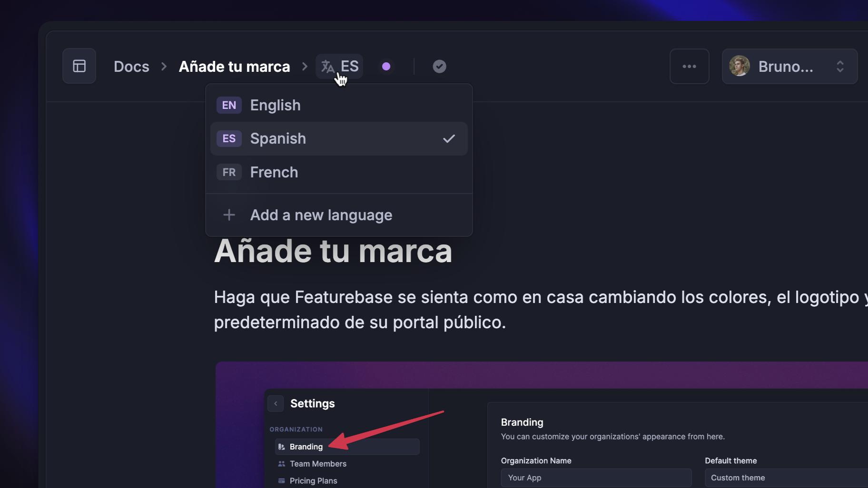The height and width of the screenshot is (488, 868).
Task: Select French in the language menu
Action: (274, 172)
